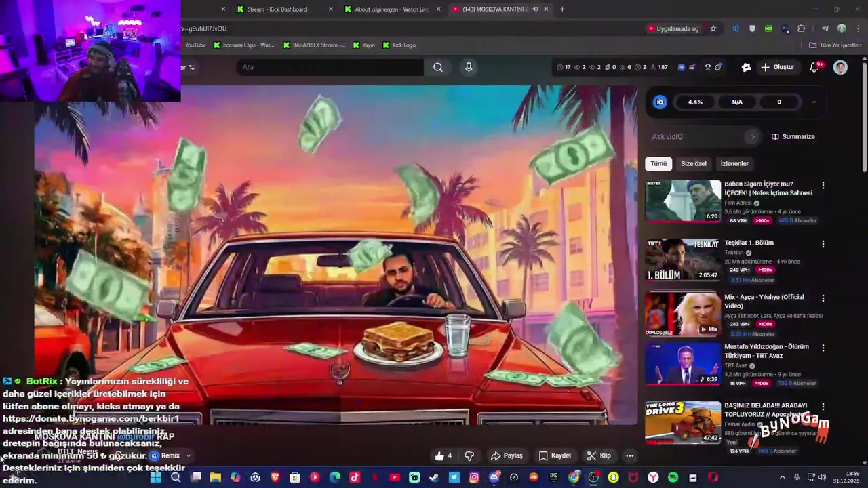Click the vidIQ icon left of Oluştur
Viewport: 868px width, 488px height.
[747, 67]
